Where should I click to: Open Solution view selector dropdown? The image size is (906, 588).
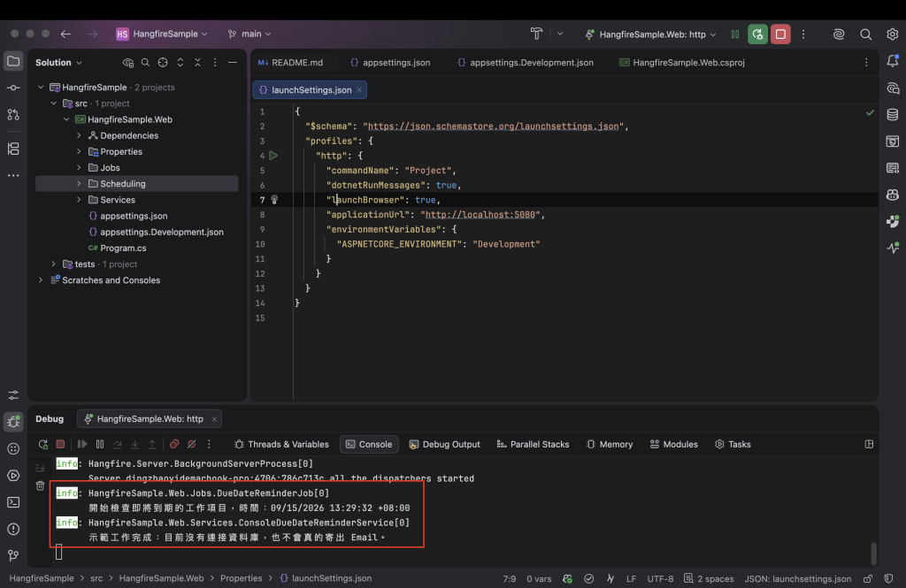pyautogui.click(x=58, y=63)
